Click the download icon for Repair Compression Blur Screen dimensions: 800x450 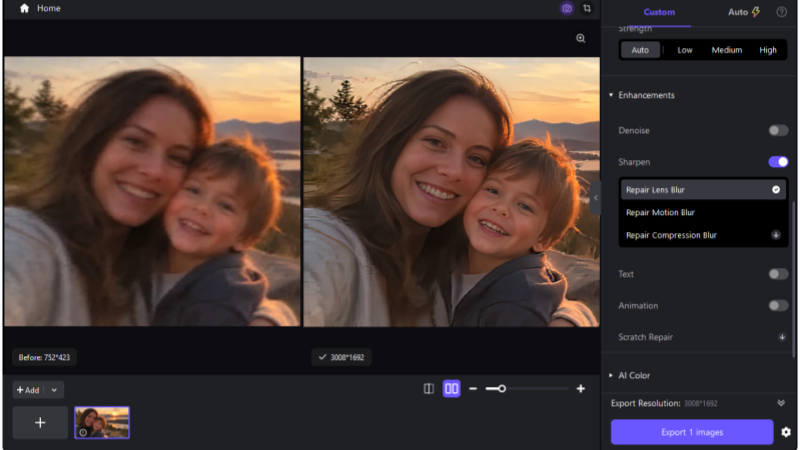(776, 235)
